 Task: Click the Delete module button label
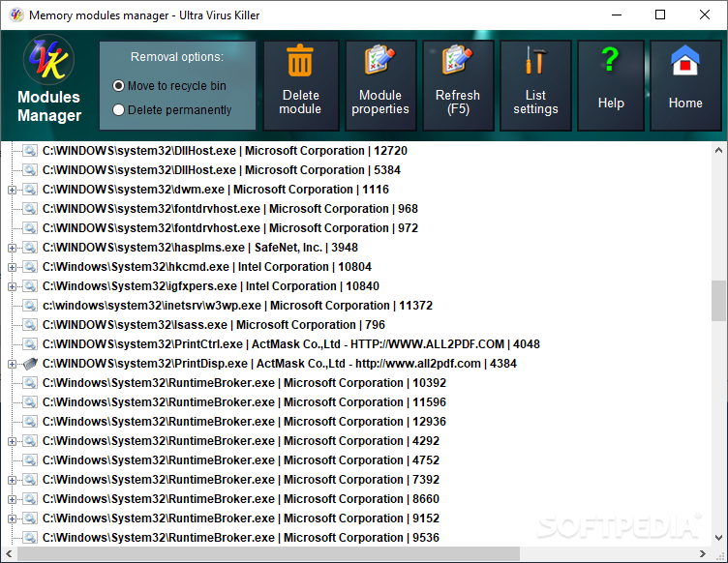(300, 102)
